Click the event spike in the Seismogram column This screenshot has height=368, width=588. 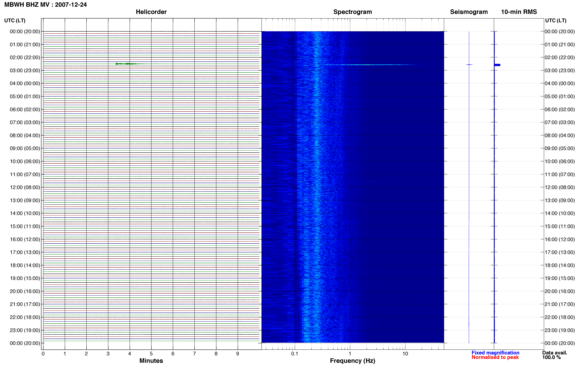click(469, 64)
